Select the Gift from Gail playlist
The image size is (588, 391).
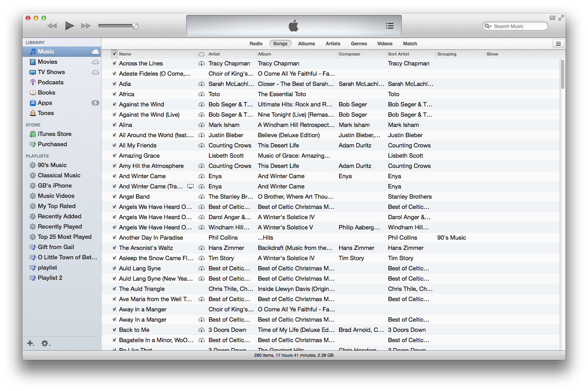pyautogui.click(x=62, y=247)
